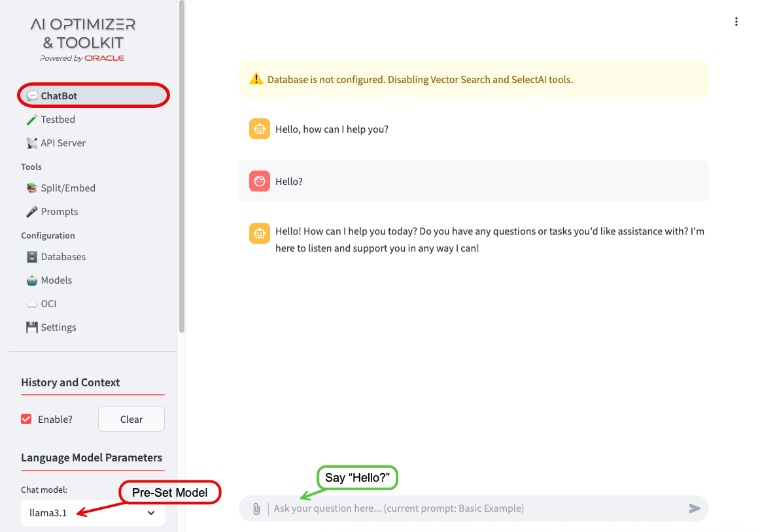Click the user message 'Hello?'
This screenshot has height=532, width=760.
(289, 181)
